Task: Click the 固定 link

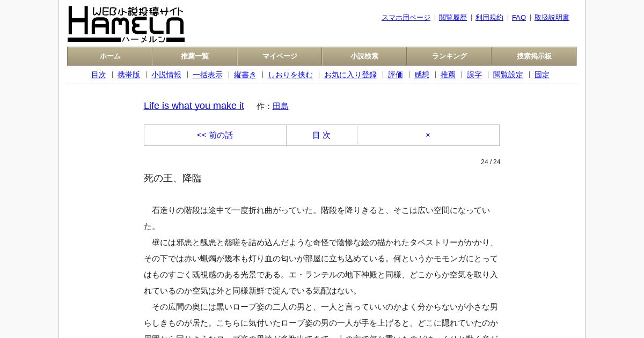Action: coord(542,75)
